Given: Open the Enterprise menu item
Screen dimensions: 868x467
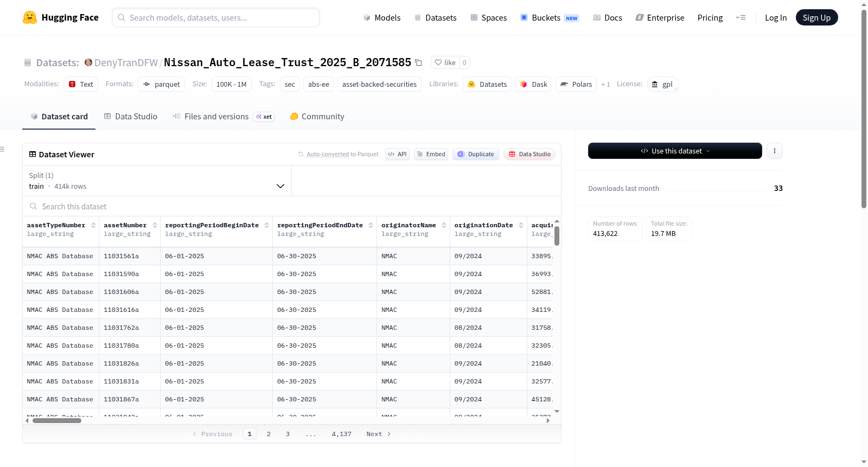Looking at the screenshot, I should (660, 17).
